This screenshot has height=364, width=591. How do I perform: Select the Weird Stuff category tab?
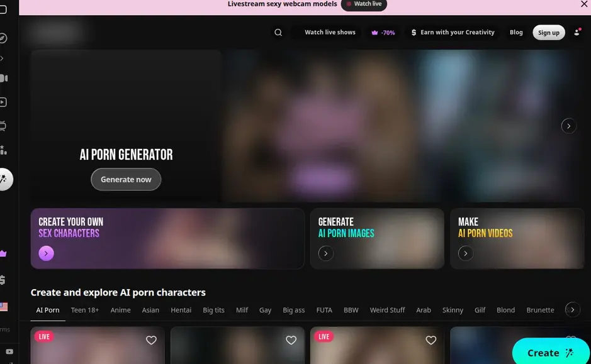387,310
